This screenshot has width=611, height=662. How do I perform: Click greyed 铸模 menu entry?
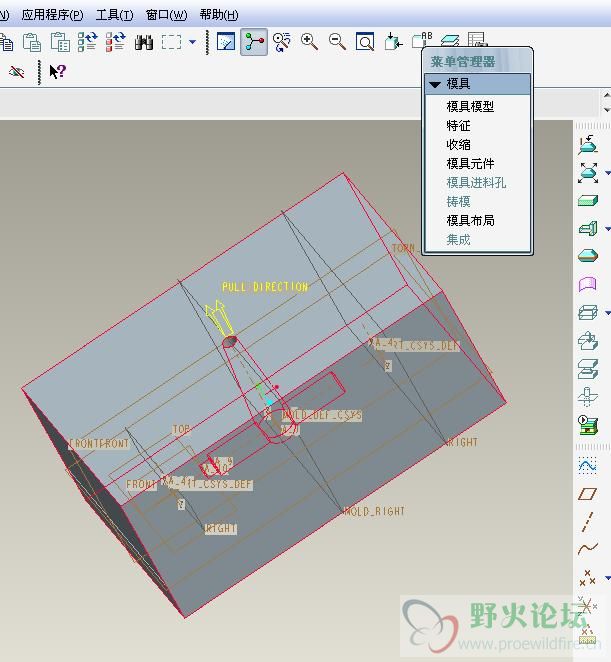coord(458,201)
